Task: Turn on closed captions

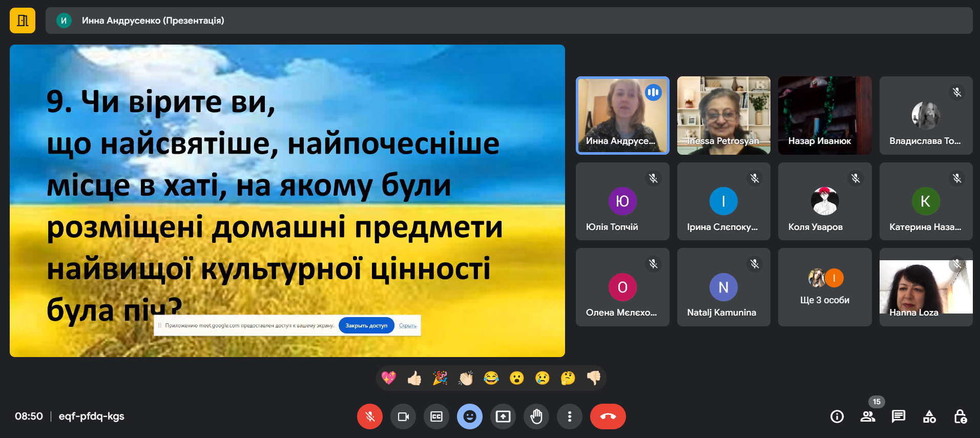Action: click(436, 416)
